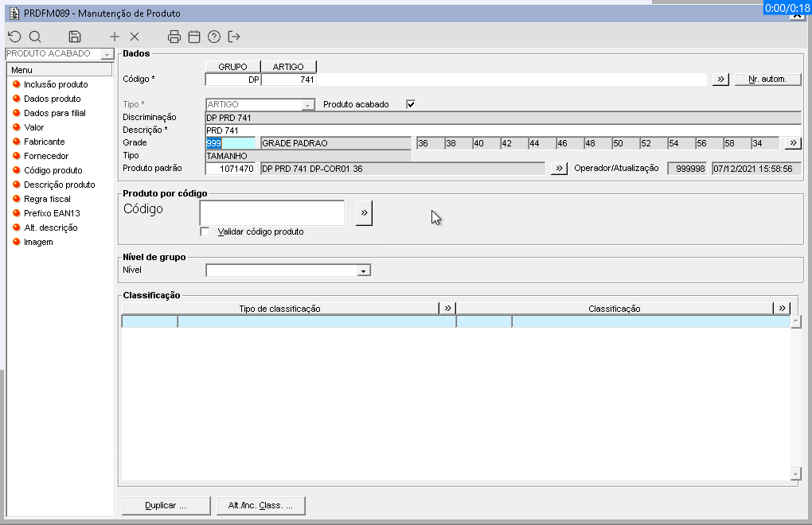Viewport: 812px width, 525px height.
Task: Click the Grade field with 999
Action: [x=230, y=143]
